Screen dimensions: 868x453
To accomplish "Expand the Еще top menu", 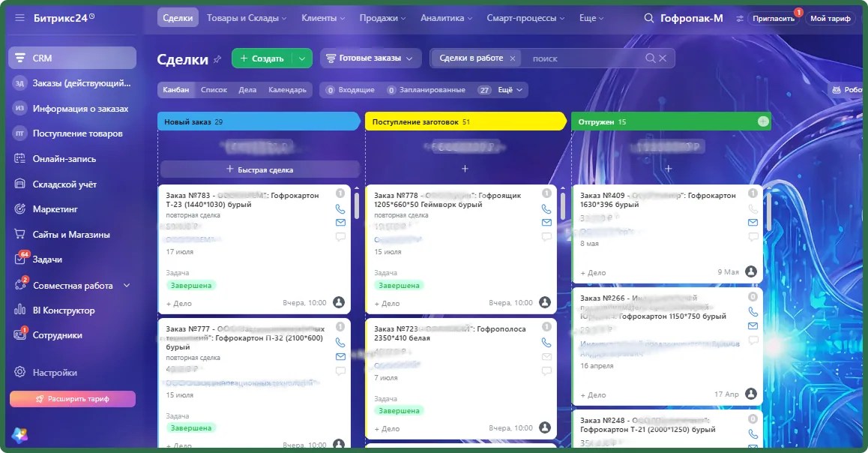I will (x=591, y=18).
